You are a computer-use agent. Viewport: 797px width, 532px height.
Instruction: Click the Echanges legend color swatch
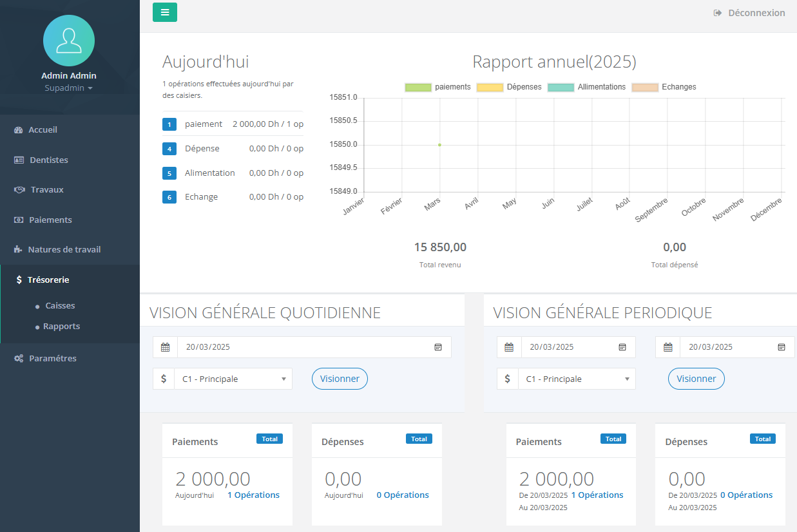click(x=645, y=87)
